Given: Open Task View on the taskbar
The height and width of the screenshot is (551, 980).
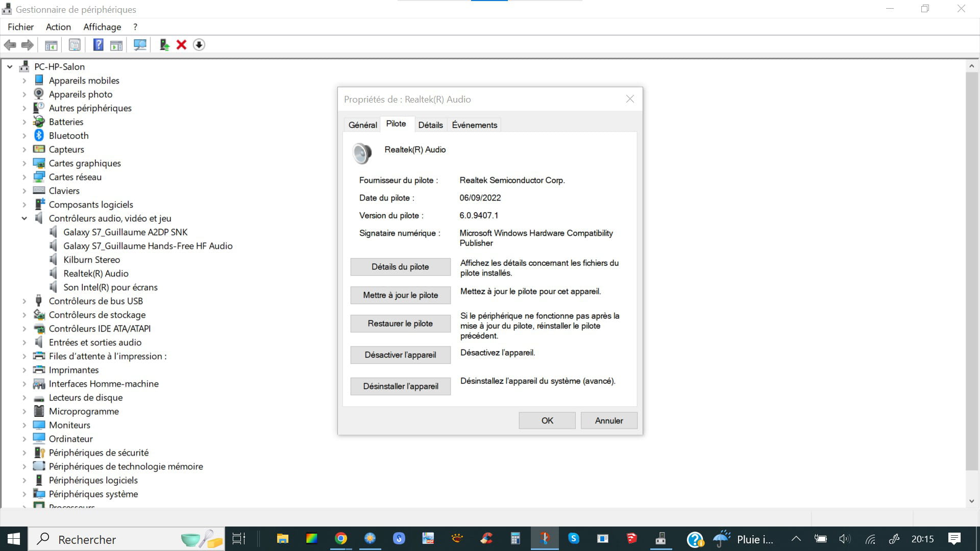Looking at the screenshot, I should pyautogui.click(x=239, y=539).
